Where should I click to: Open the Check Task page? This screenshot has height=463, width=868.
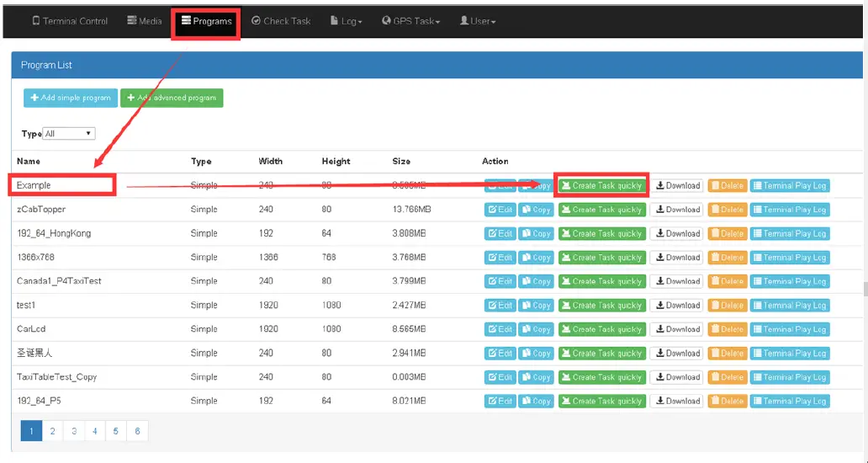pos(281,21)
